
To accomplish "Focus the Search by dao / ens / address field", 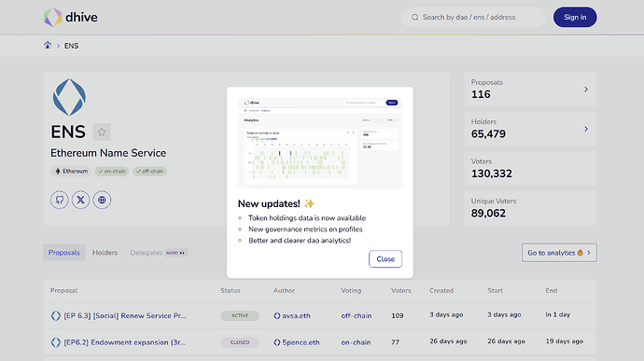I will pos(473,17).
